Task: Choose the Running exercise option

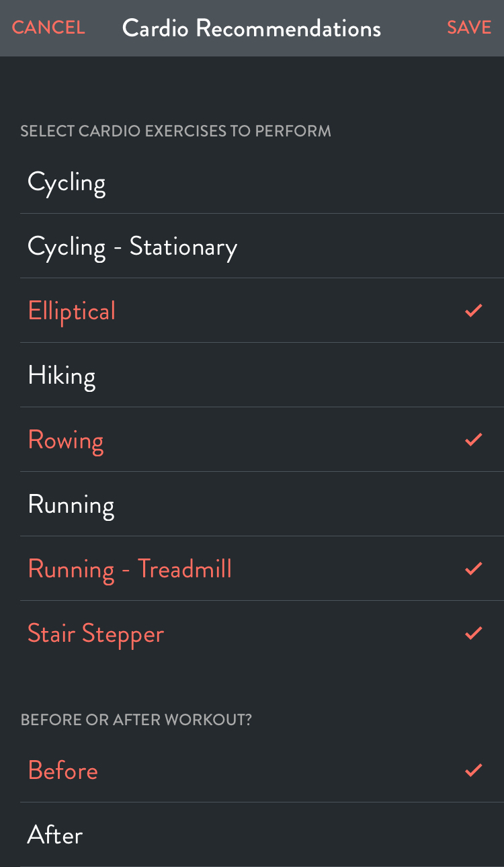Action: tap(71, 505)
